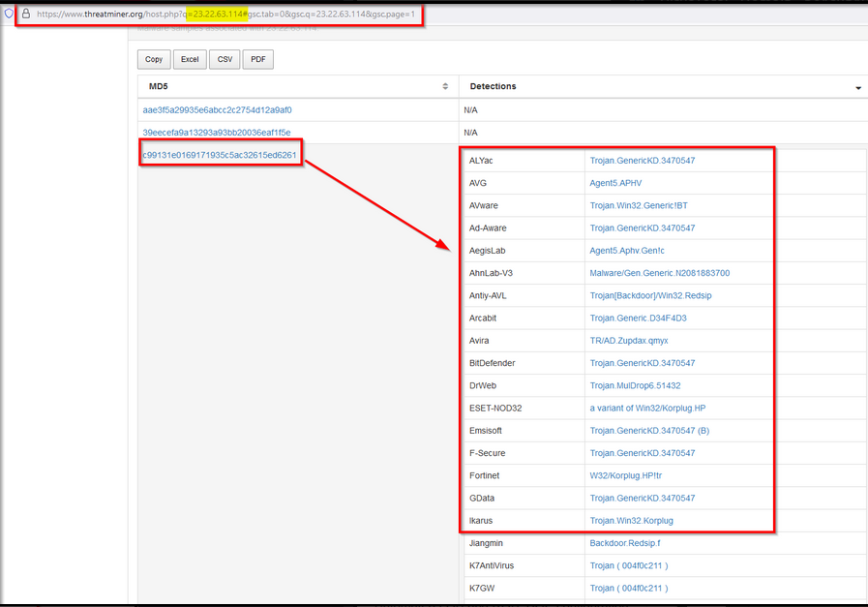The height and width of the screenshot is (607, 868).
Task: Sort by the MD5 column header
Action: 298,86
